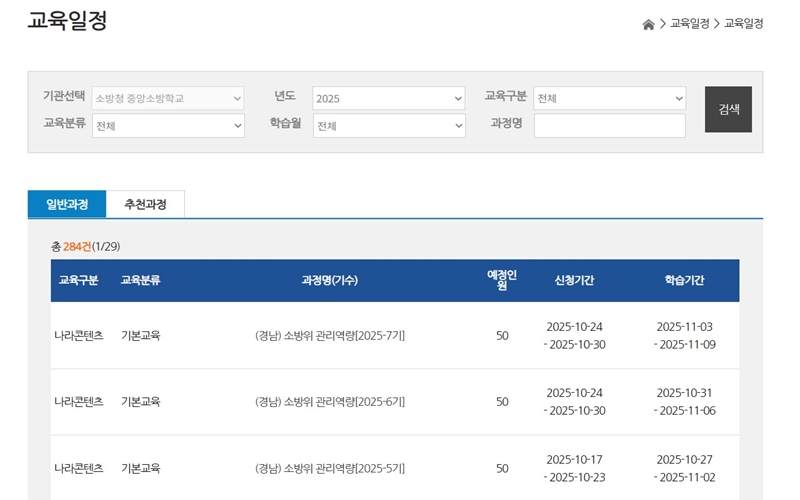Expand the 교육구분 combo box
800x500 pixels.
pos(610,98)
